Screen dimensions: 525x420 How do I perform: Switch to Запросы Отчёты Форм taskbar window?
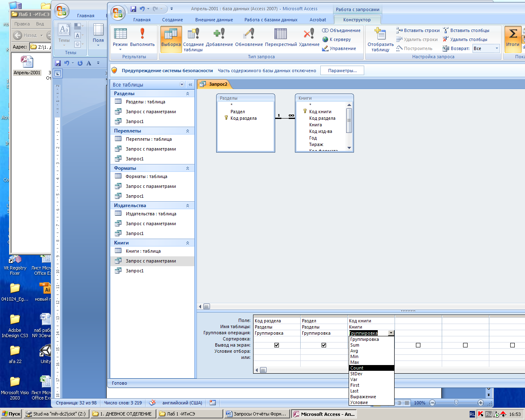(x=256, y=414)
